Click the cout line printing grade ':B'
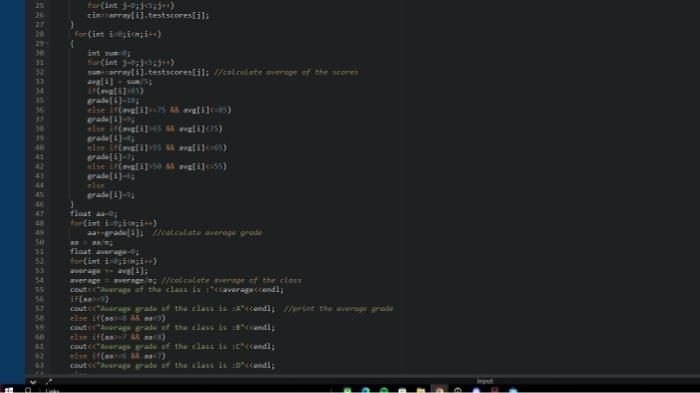This screenshot has height=393, width=700. tap(172, 327)
